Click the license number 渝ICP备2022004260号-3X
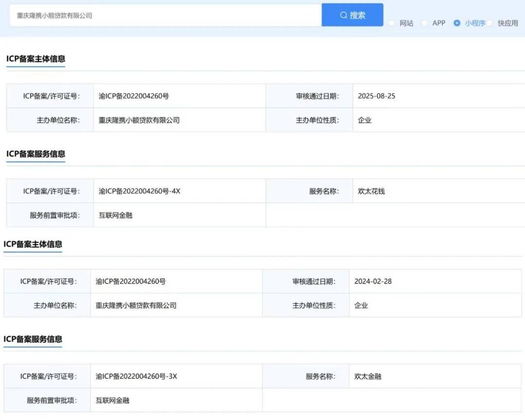525x420 pixels. point(137,376)
